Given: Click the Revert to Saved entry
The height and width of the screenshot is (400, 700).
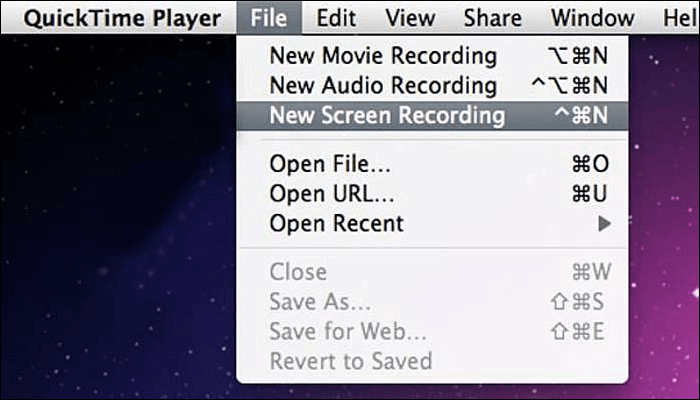Looking at the screenshot, I should 350,360.
